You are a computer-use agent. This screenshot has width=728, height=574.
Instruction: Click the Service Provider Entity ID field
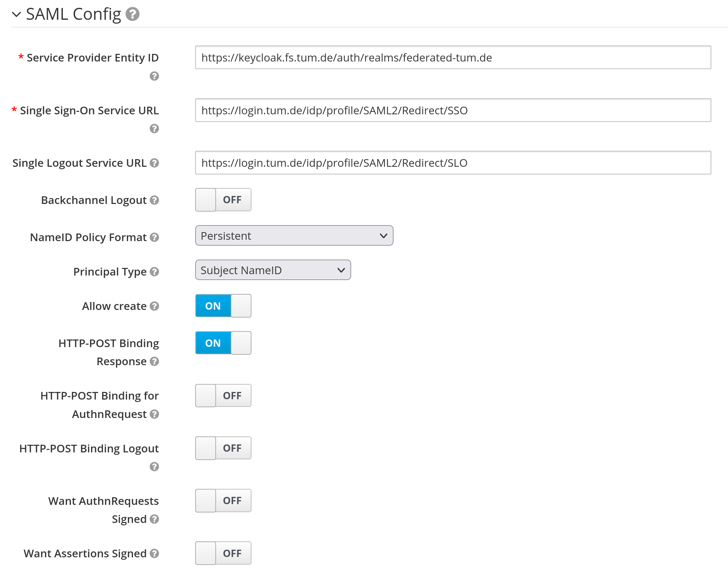click(453, 58)
